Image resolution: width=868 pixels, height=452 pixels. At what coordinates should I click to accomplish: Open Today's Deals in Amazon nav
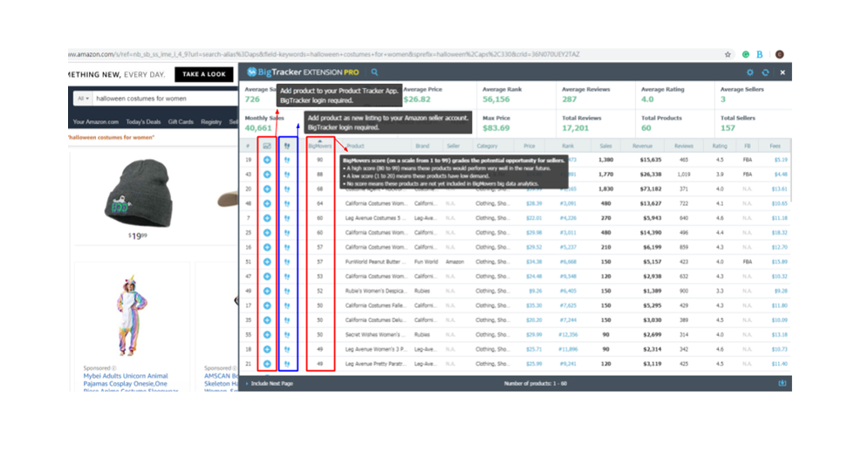[x=143, y=122]
